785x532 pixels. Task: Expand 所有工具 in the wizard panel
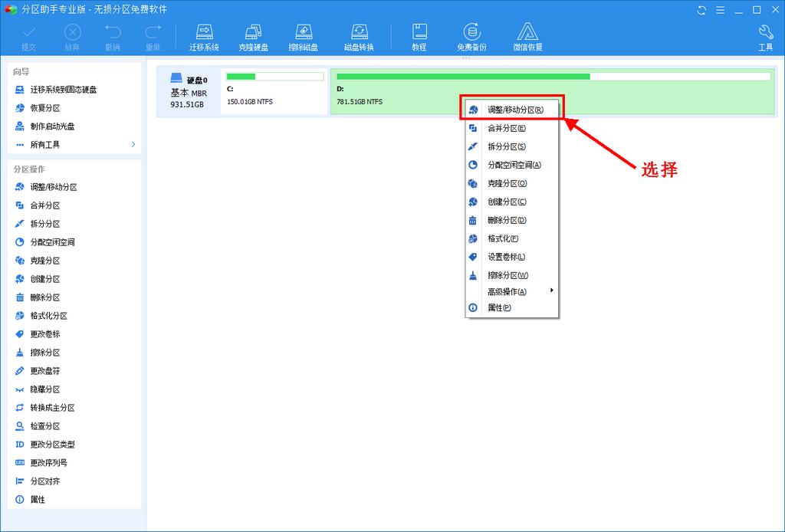coord(77,145)
